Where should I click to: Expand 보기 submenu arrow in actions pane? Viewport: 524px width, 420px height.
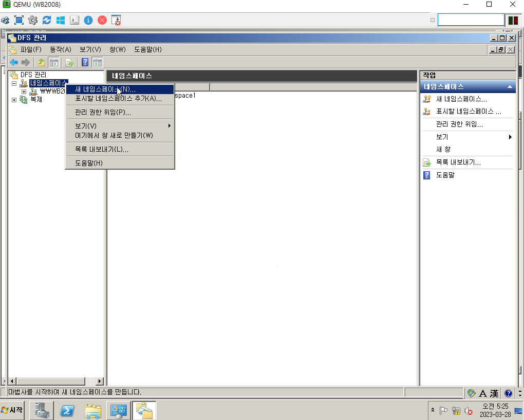point(510,137)
